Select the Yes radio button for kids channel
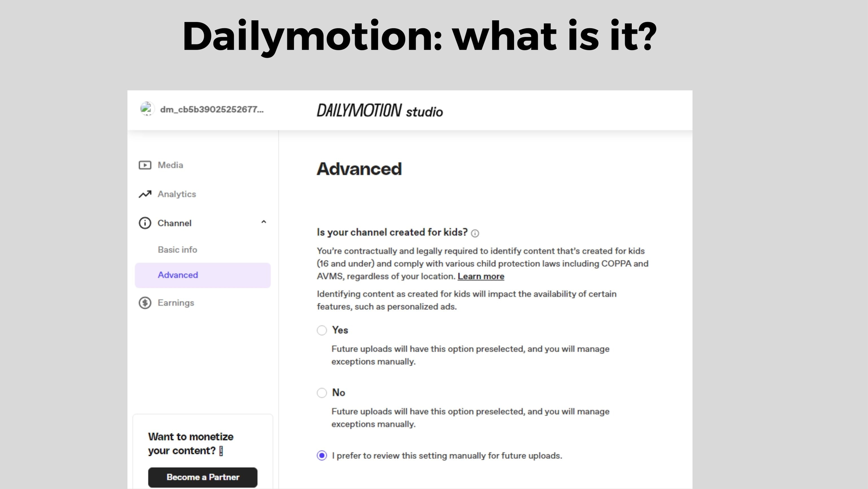 tap(322, 329)
